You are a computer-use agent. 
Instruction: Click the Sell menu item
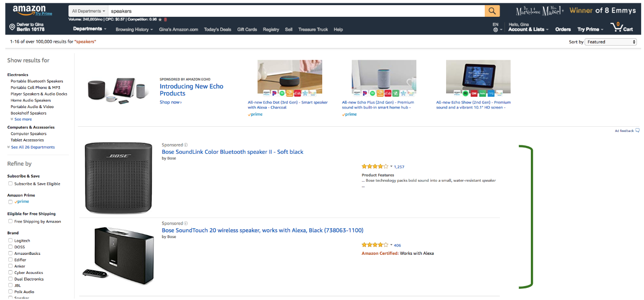click(289, 29)
